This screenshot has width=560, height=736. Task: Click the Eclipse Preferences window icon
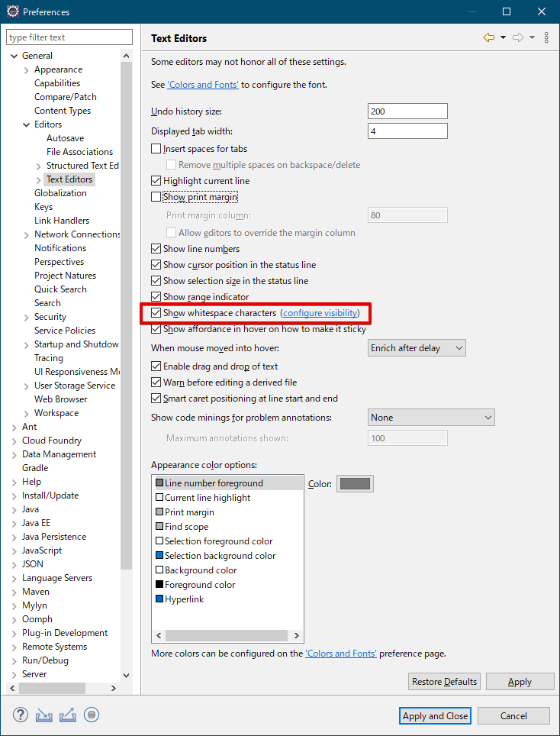(x=12, y=11)
